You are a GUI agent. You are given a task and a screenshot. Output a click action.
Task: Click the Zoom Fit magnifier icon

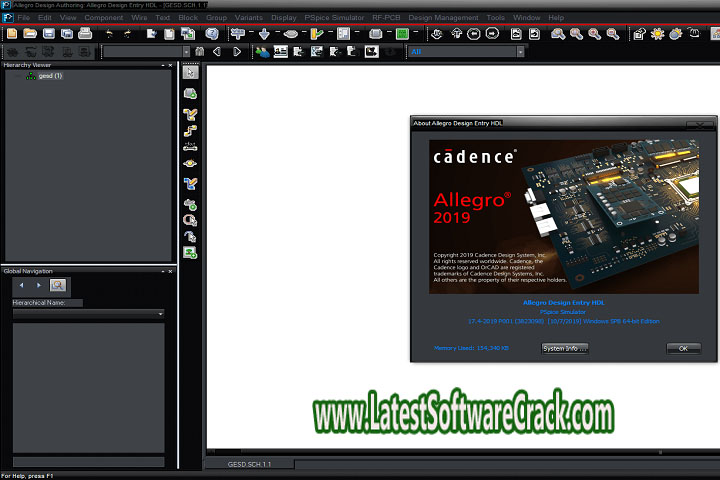558,34
